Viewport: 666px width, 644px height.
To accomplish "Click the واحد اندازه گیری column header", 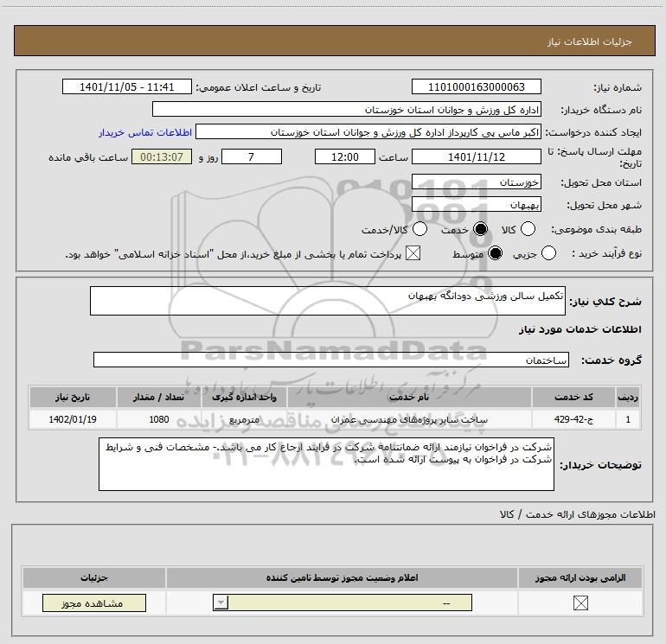I will click(x=244, y=397).
